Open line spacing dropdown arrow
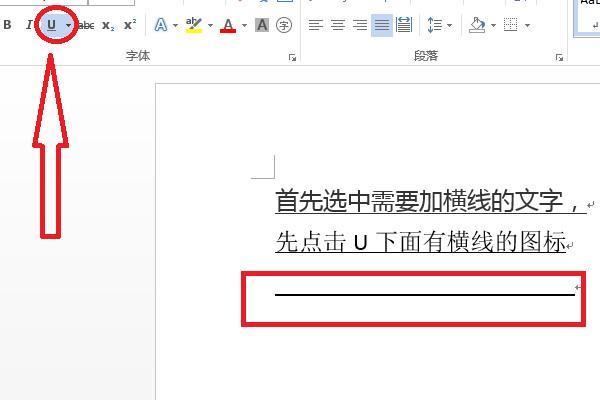This screenshot has width=600, height=400. pos(450,26)
